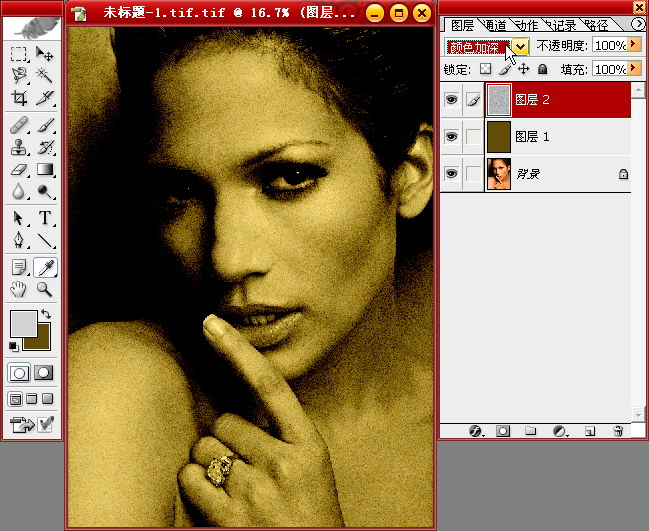
Task: Click the 背景 layer thumbnail
Action: [x=499, y=174]
